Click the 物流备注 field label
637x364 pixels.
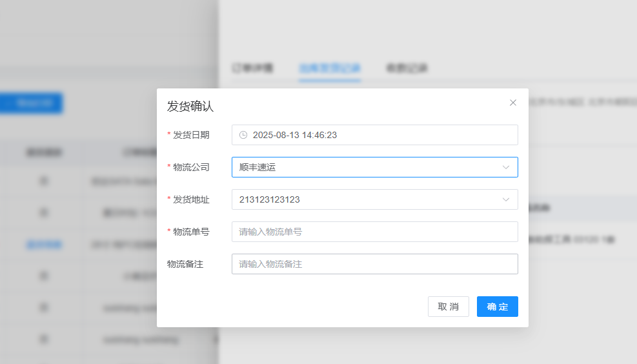185,264
